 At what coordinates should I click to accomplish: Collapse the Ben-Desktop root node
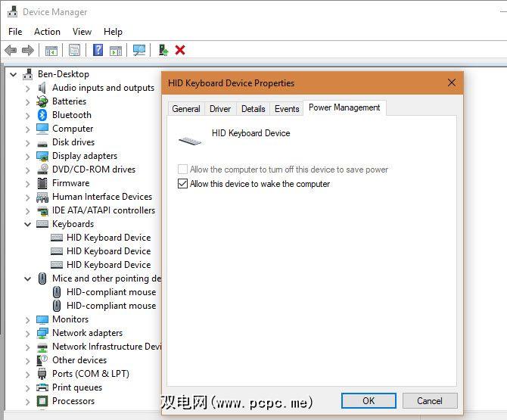click(14, 74)
